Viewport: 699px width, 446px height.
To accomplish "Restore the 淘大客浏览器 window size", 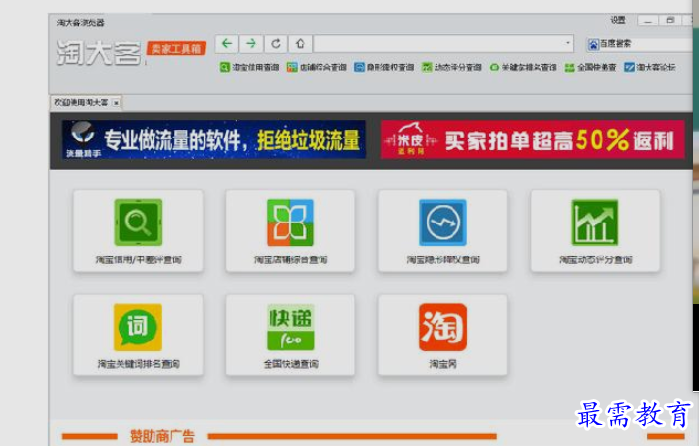I will pos(670,21).
